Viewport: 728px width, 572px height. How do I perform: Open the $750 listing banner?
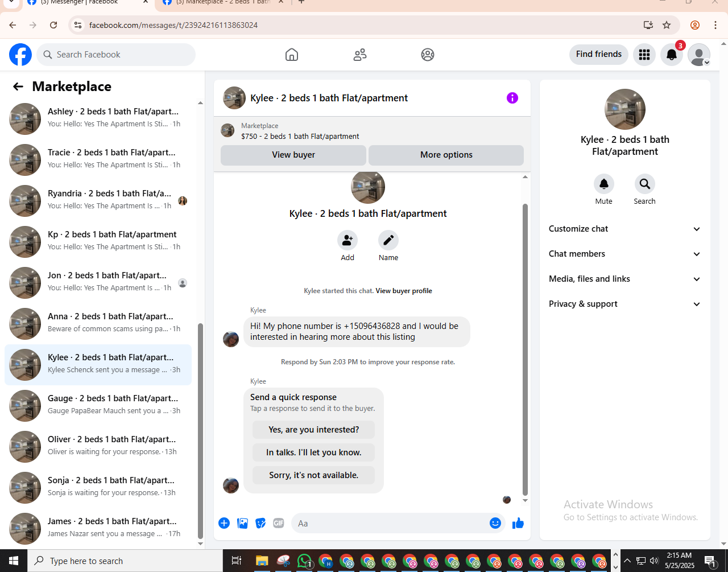coord(372,131)
